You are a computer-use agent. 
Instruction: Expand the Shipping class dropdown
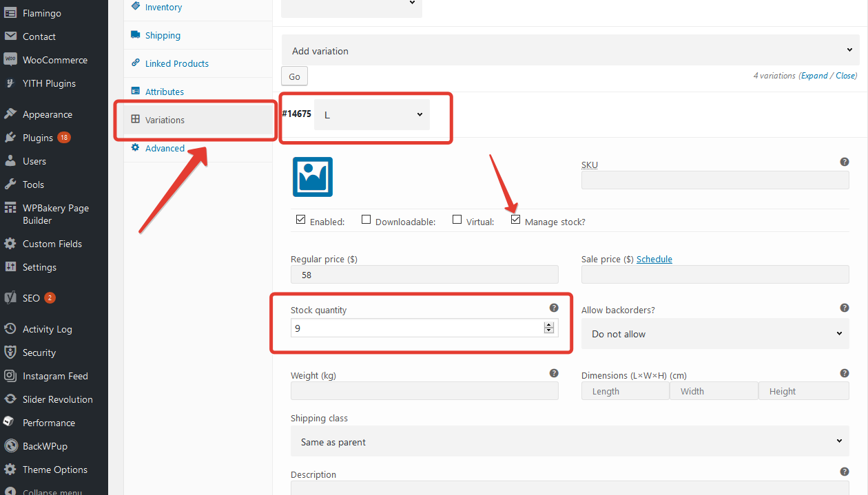click(570, 442)
